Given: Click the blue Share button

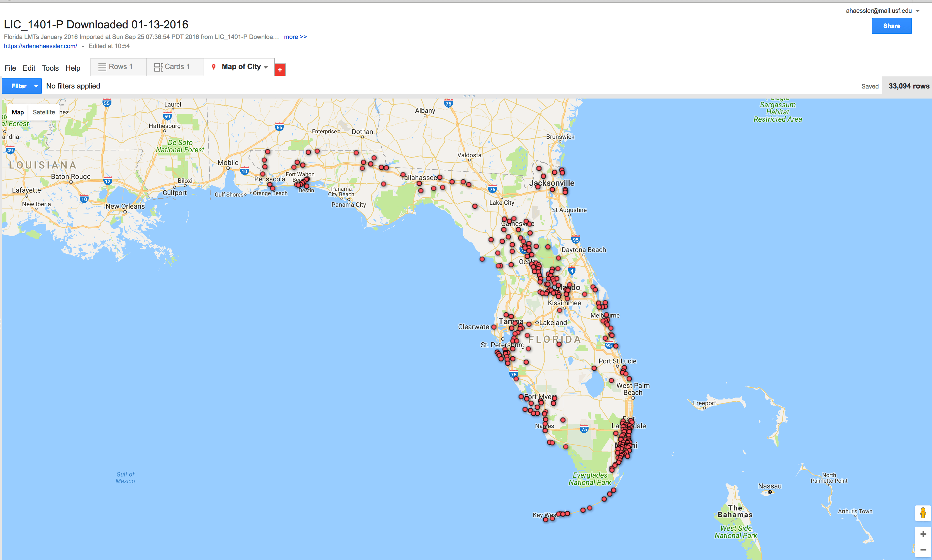Looking at the screenshot, I should [x=891, y=26].
